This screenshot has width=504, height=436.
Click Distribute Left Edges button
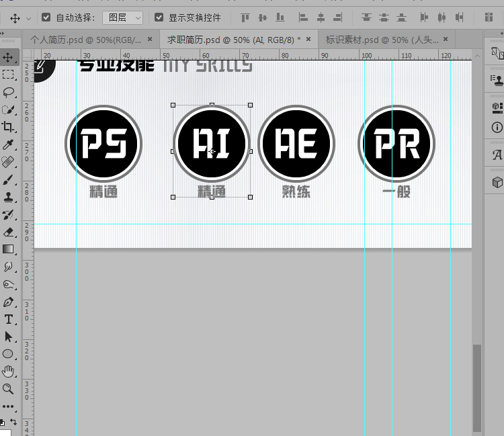coord(424,17)
